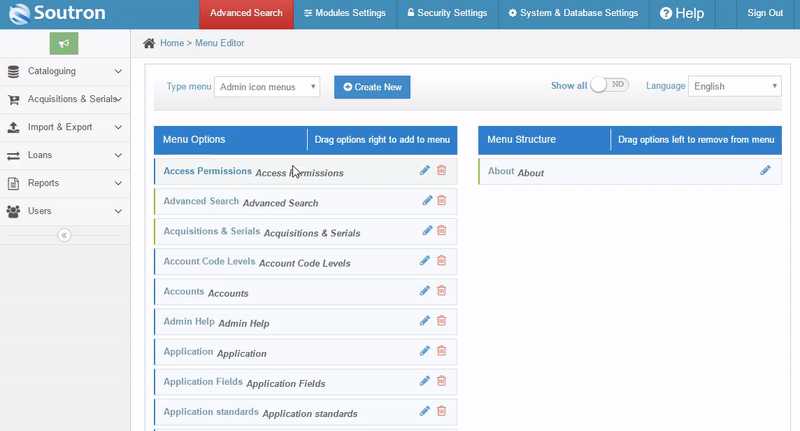The width and height of the screenshot is (800, 431).
Task: Delete the Advanced Search menu option
Action: (441, 201)
